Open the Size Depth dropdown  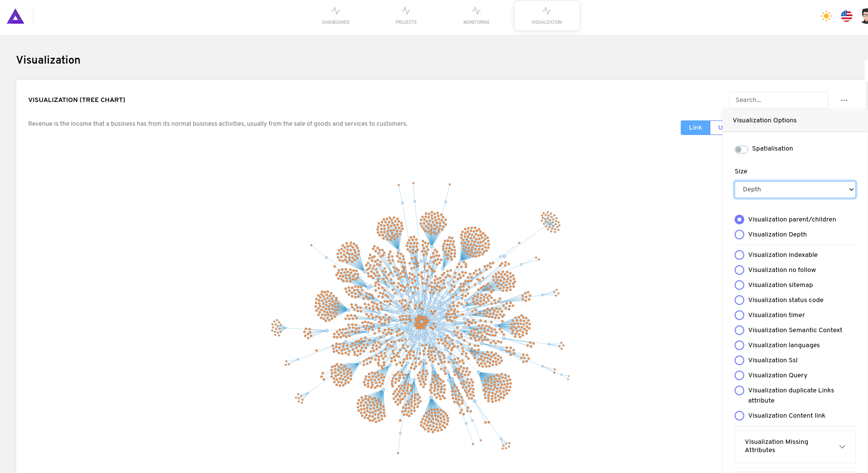[x=795, y=189]
